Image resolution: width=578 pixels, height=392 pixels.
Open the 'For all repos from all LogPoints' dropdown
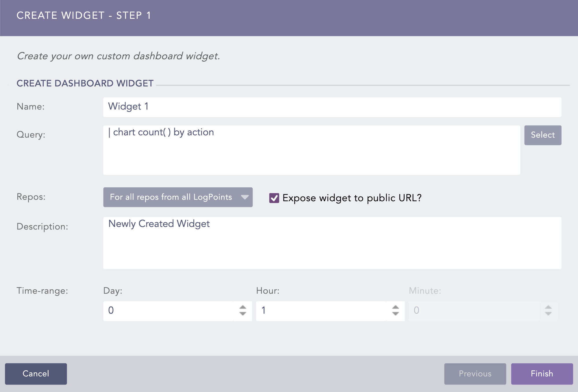click(171, 197)
